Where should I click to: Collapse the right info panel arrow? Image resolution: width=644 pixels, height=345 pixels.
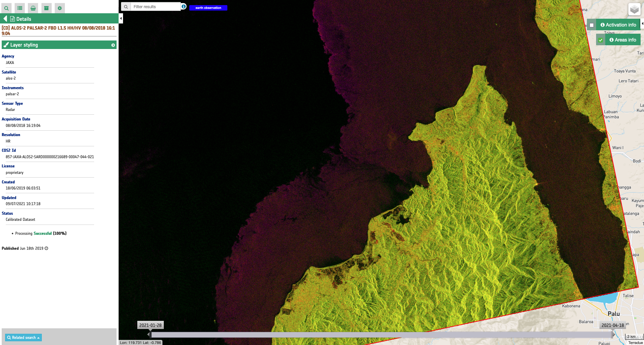(x=642, y=24)
